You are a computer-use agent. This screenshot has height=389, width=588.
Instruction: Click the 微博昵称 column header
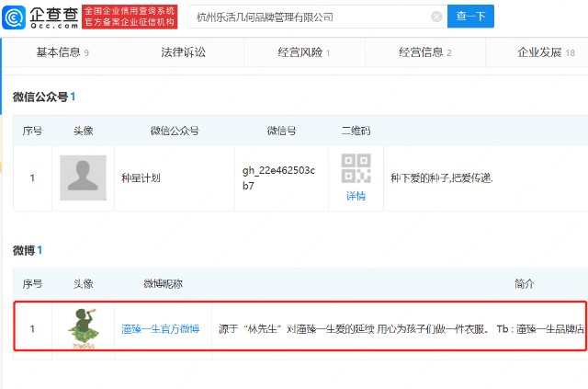pyautogui.click(x=163, y=283)
